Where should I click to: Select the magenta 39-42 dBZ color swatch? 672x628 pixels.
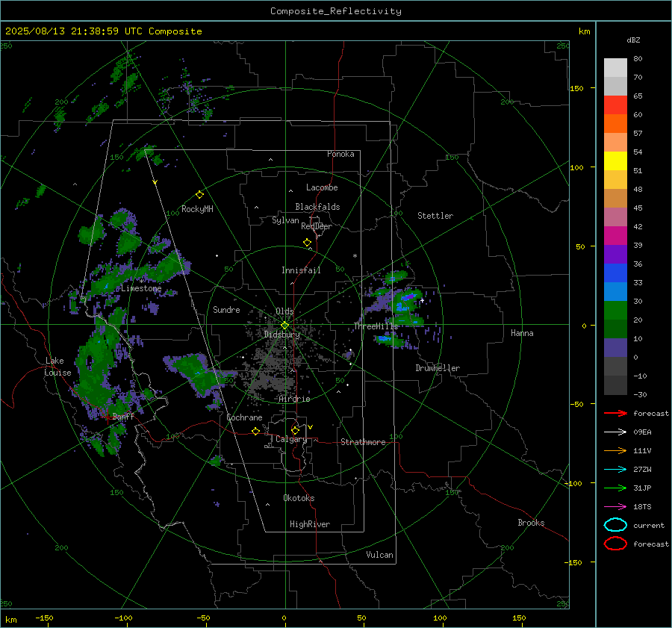pyautogui.click(x=615, y=236)
